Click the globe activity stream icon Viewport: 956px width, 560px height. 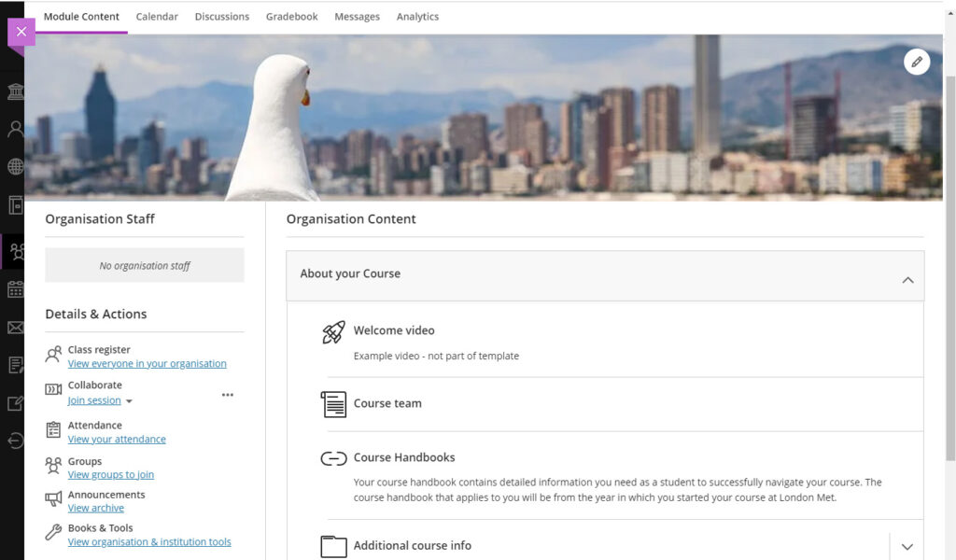[x=16, y=166]
